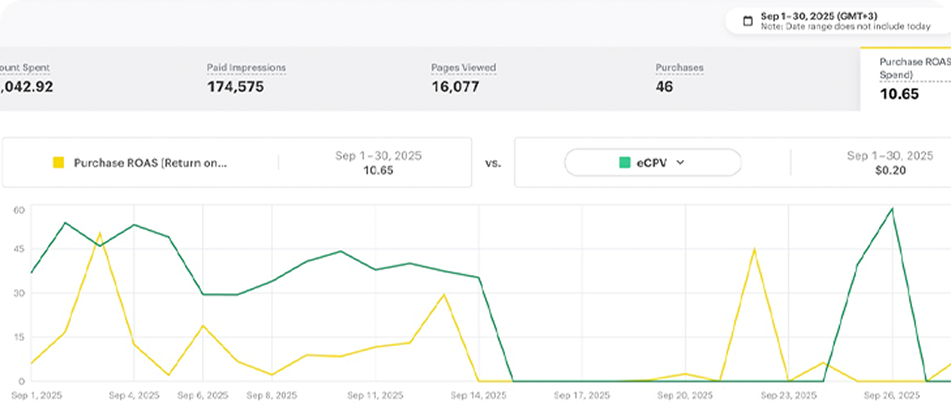Click the Sep 26, 2025 axis label
951x417 pixels.
[892, 395]
